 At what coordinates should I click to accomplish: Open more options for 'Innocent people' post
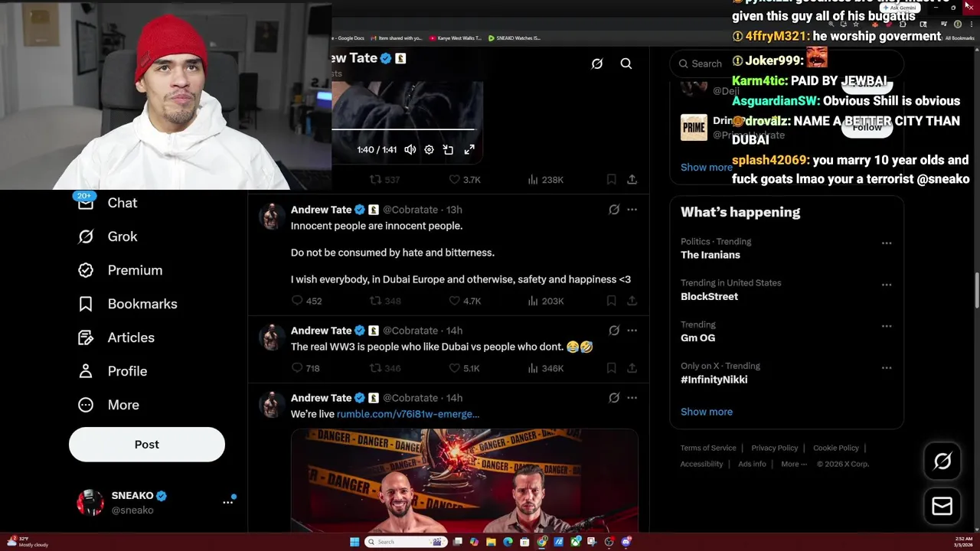pyautogui.click(x=632, y=210)
